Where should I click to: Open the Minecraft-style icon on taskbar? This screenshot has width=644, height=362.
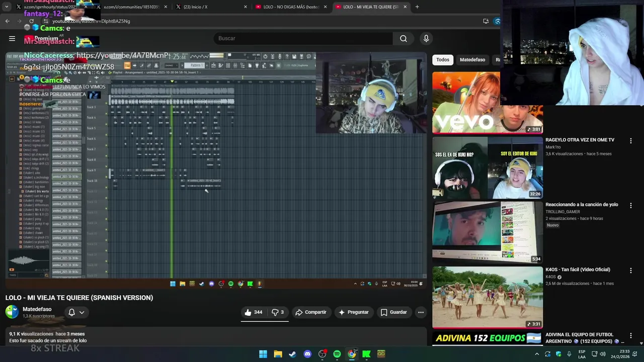381,354
